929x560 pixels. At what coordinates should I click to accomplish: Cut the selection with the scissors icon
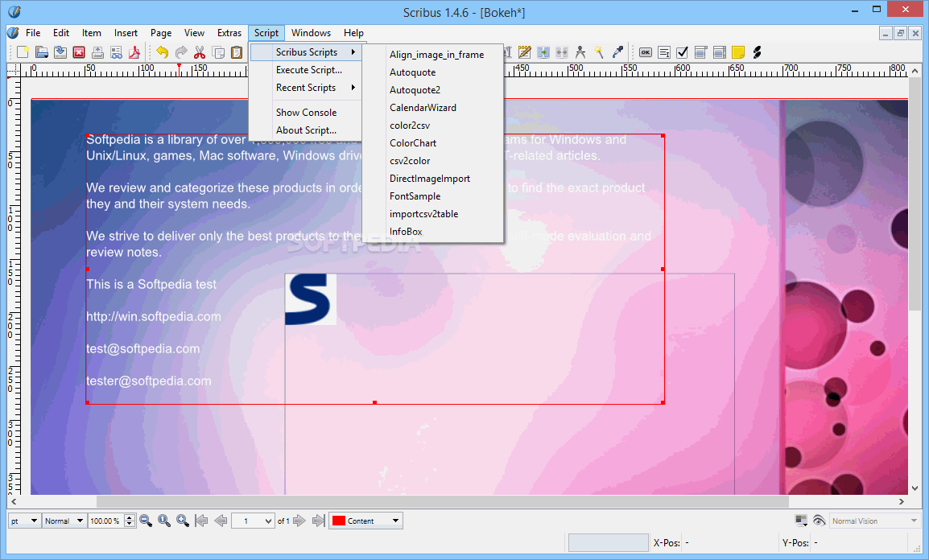tap(200, 52)
